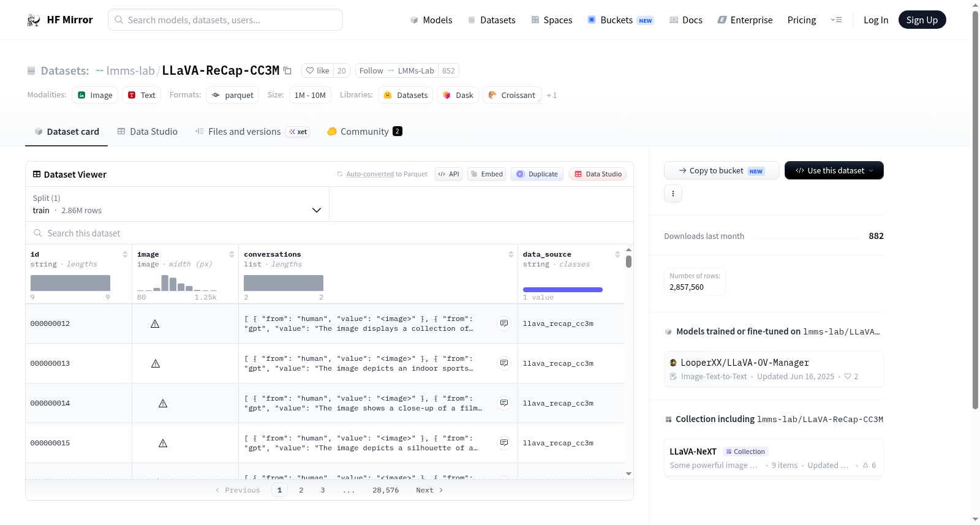980x525 pixels.
Task: Click the Copy to bucket button
Action: [722, 170]
